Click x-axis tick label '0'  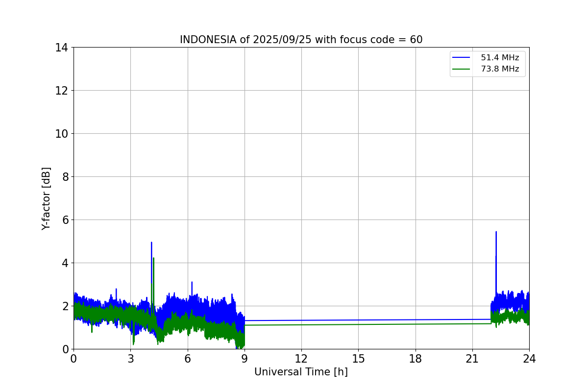click(73, 359)
